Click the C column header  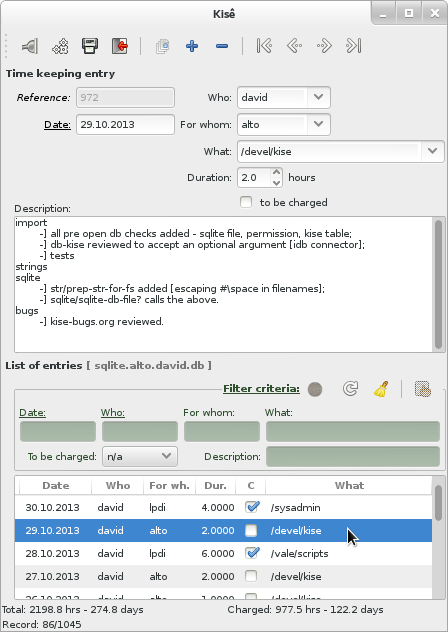click(x=250, y=486)
